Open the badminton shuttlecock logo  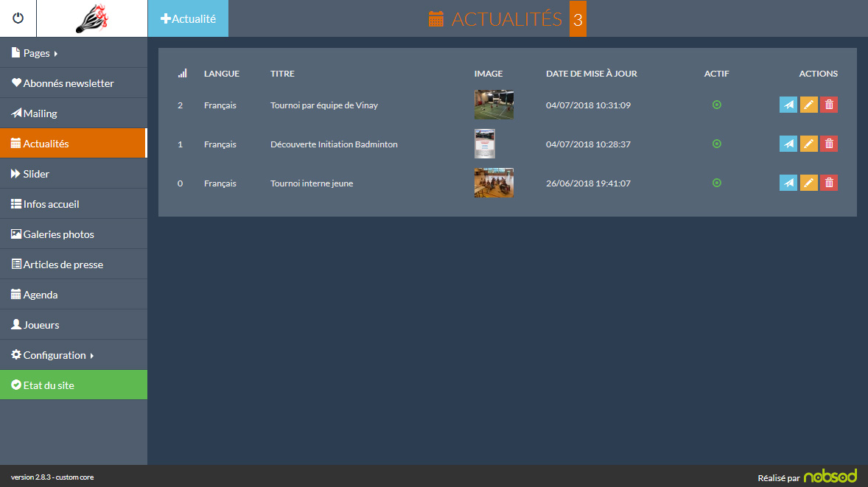point(92,18)
